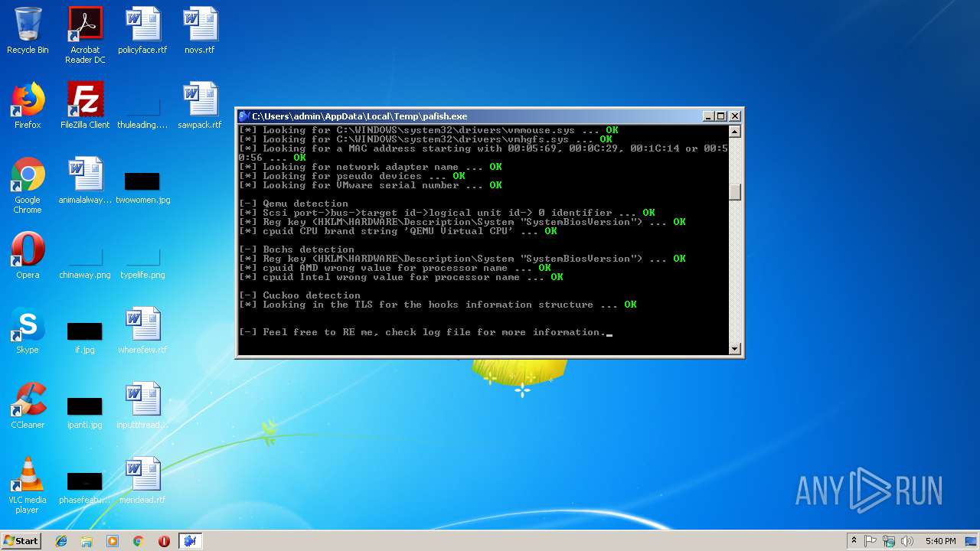The height and width of the screenshot is (551, 980).
Task: Click the console scrollbar thumb
Action: click(x=735, y=191)
